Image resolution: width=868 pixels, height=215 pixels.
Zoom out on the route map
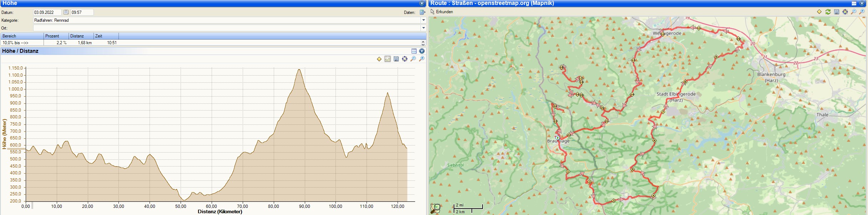click(x=853, y=12)
